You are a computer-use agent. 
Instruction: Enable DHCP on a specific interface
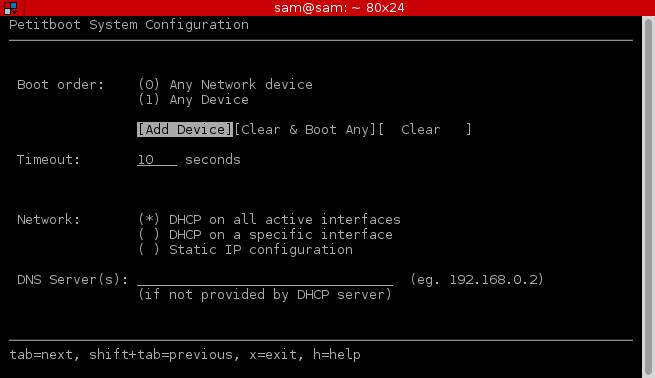(266, 235)
